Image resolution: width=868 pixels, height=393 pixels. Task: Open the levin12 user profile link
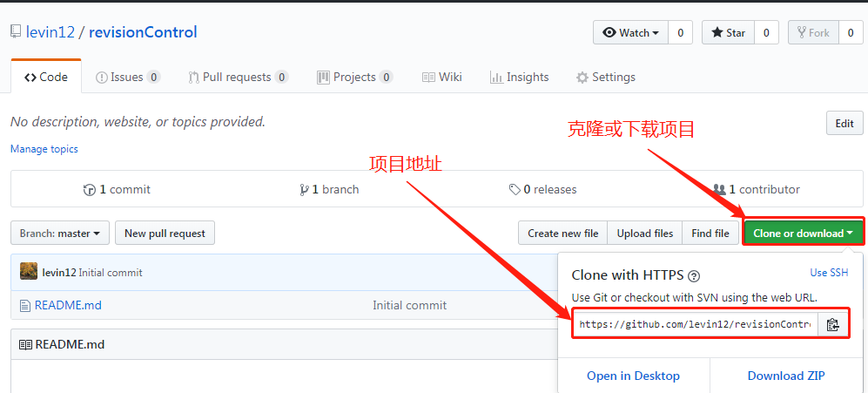(50, 32)
